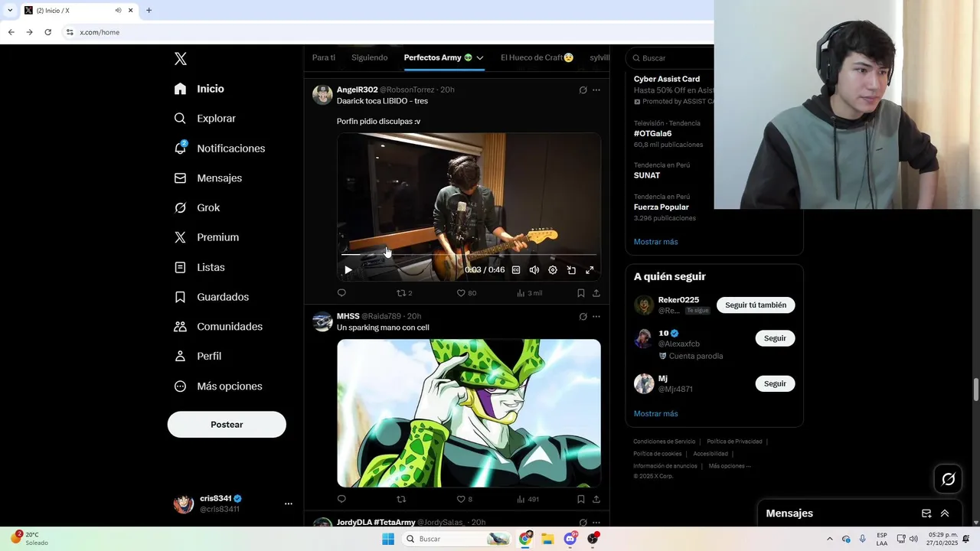Repost AngelR302 post with 2 reposts

coord(404,292)
